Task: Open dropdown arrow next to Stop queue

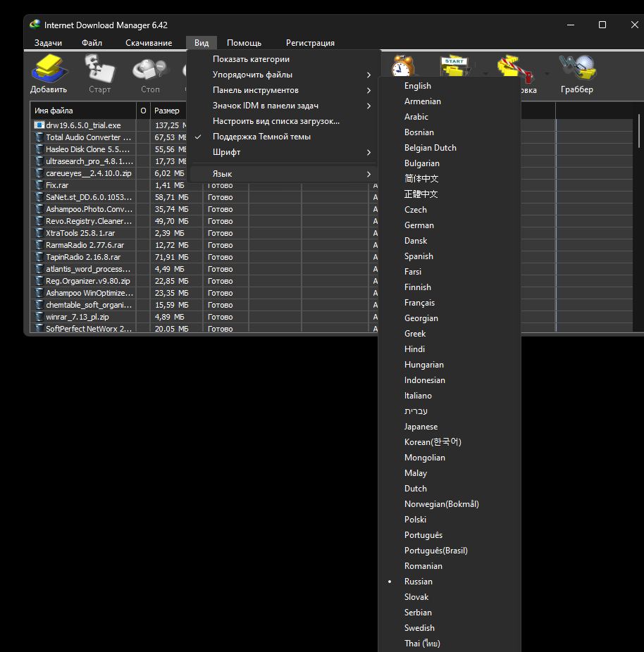Action: click(547, 74)
